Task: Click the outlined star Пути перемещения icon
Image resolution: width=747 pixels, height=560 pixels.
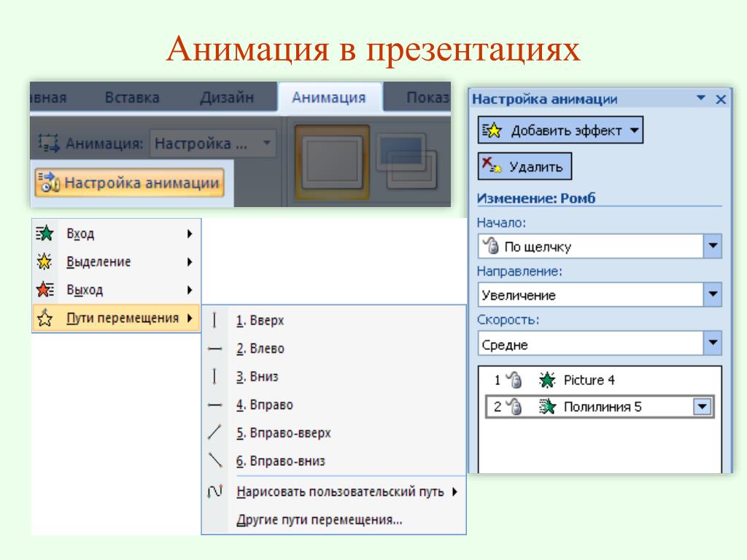Action: pyautogui.click(x=44, y=318)
